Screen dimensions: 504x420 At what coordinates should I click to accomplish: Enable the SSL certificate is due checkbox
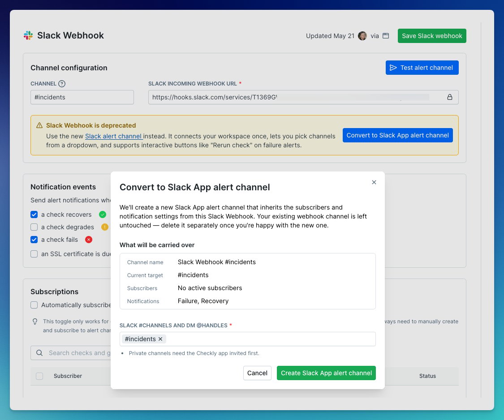pos(34,254)
